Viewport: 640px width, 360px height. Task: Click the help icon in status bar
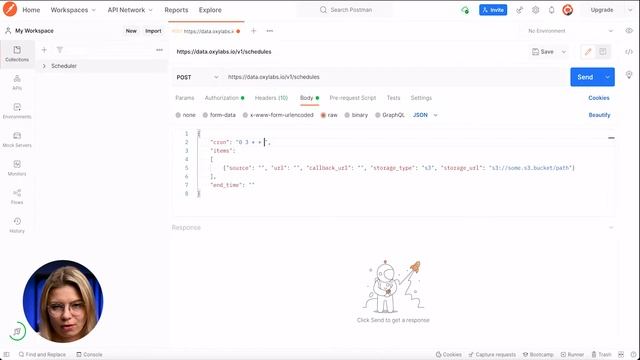click(633, 354)
